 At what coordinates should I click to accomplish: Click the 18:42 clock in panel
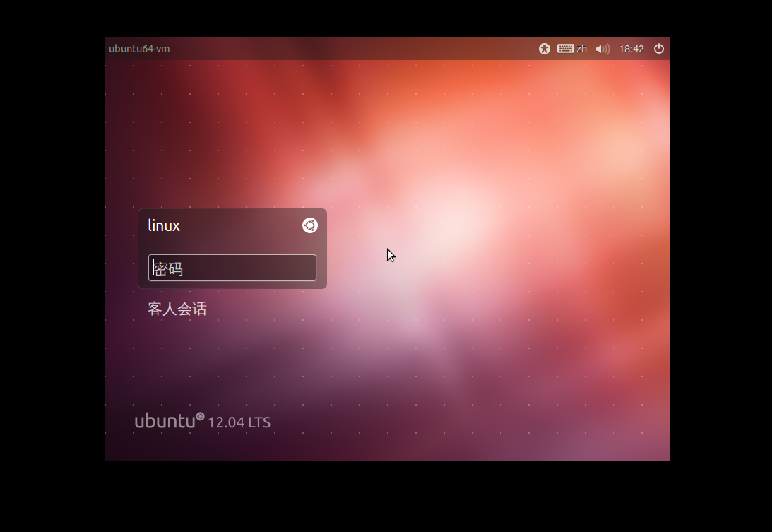point(631,49)
